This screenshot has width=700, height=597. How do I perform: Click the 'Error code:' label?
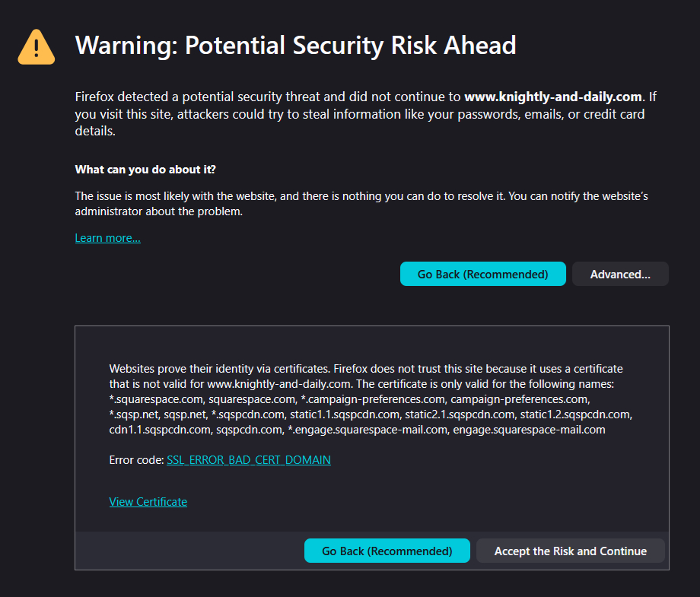[136, 460]
